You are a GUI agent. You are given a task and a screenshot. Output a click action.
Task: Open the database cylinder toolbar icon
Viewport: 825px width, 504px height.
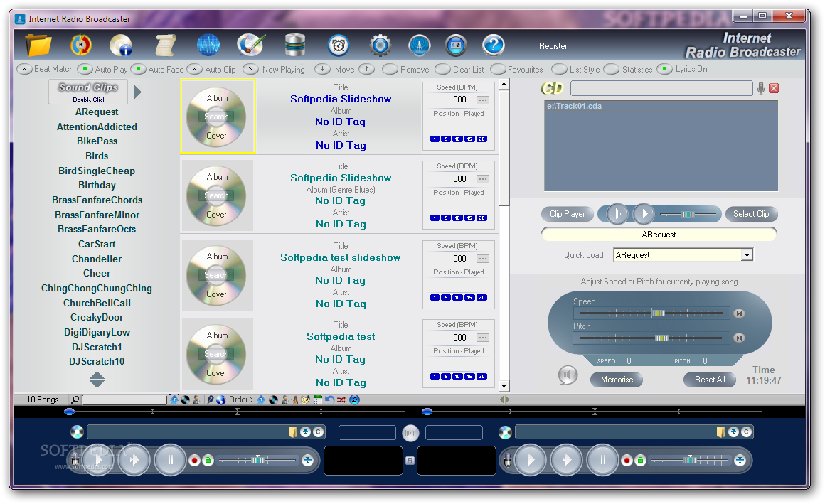click(x=295, y=45)
